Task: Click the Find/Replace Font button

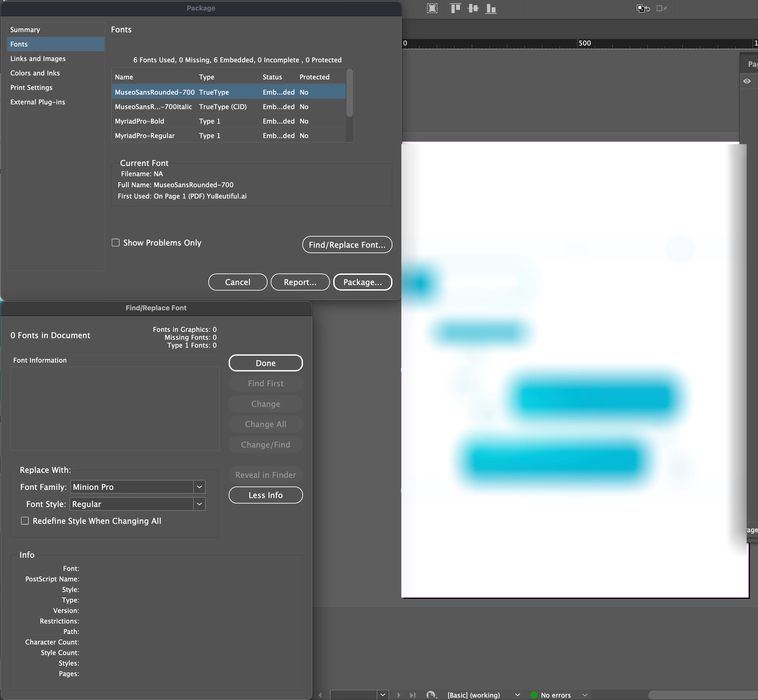Action: tap(347, 245)
